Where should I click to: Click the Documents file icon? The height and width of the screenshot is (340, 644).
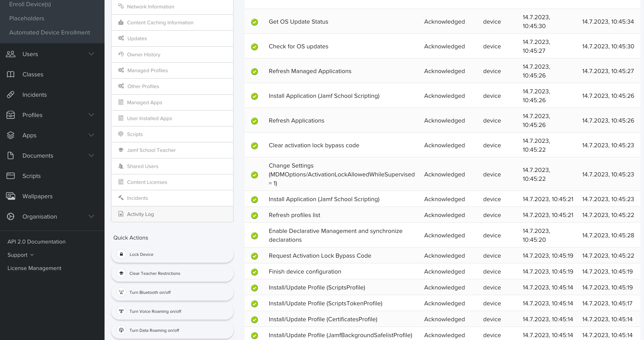pos(11,155)
